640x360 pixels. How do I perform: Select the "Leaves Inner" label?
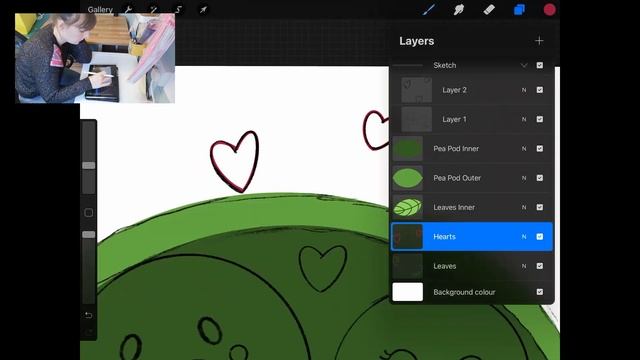point(454,207)
